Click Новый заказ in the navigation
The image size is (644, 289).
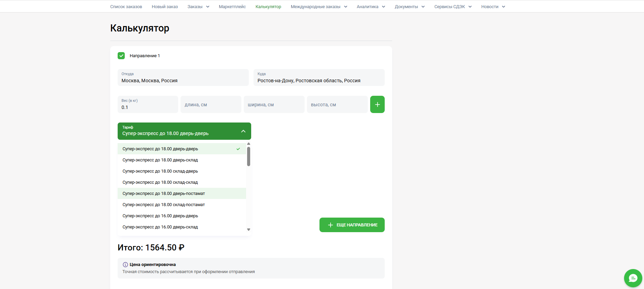(x=165, y=7)
